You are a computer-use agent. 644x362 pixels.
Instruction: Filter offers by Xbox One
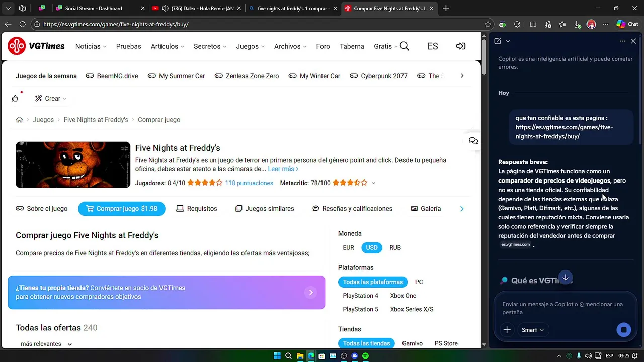[x=403, y=296]
